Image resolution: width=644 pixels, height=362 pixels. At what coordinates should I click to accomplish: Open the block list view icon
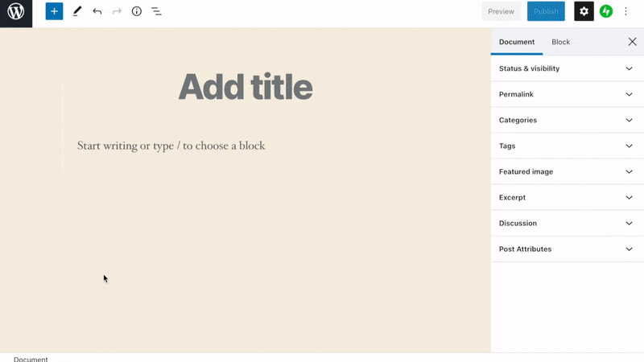156,11
